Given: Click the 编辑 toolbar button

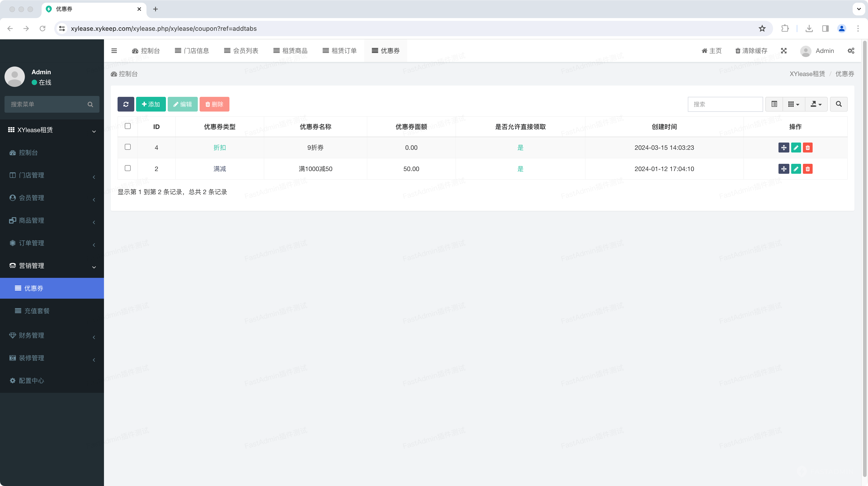Looking at the screenshot, I should (183, 104).
